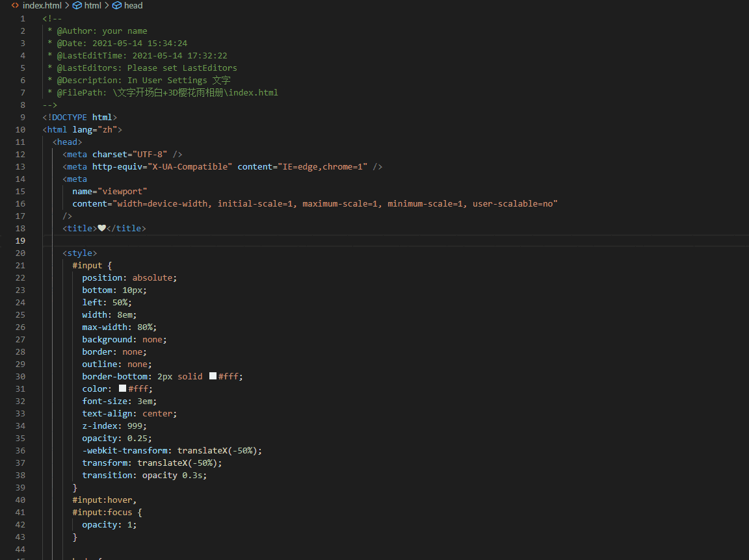The height and width of the screenshot is (560, 749).
Task: Click 'transition: opacity 0.3s;' declaration
Action: pos(145,476)
